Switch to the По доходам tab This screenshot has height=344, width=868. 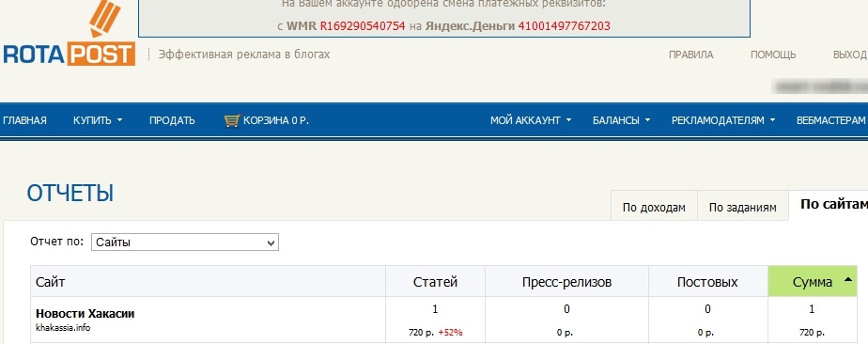[654, 207]
